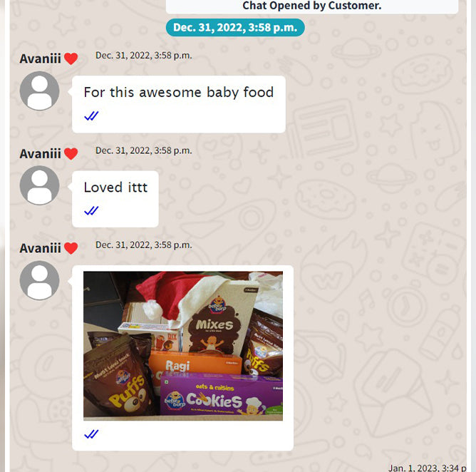Click the avatar beside the baby food message
The height and width of the screenshot is (472, 476).
click(x=39, y=91)
